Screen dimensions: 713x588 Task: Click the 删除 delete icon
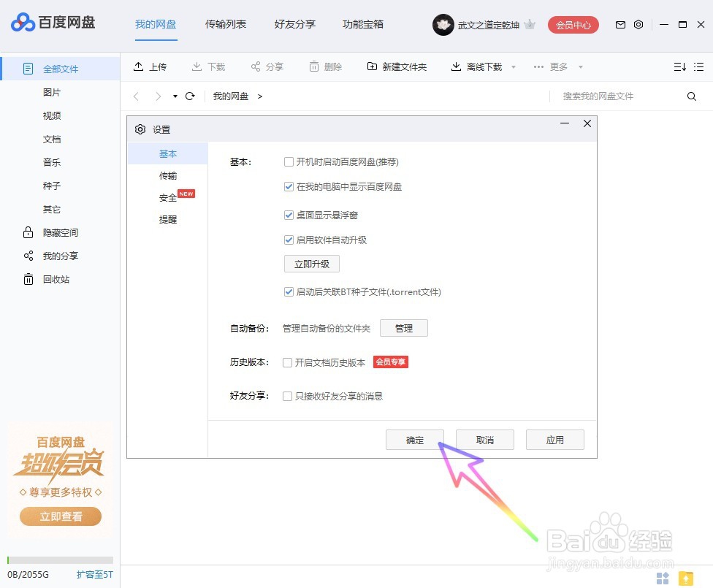pos(313,66)
